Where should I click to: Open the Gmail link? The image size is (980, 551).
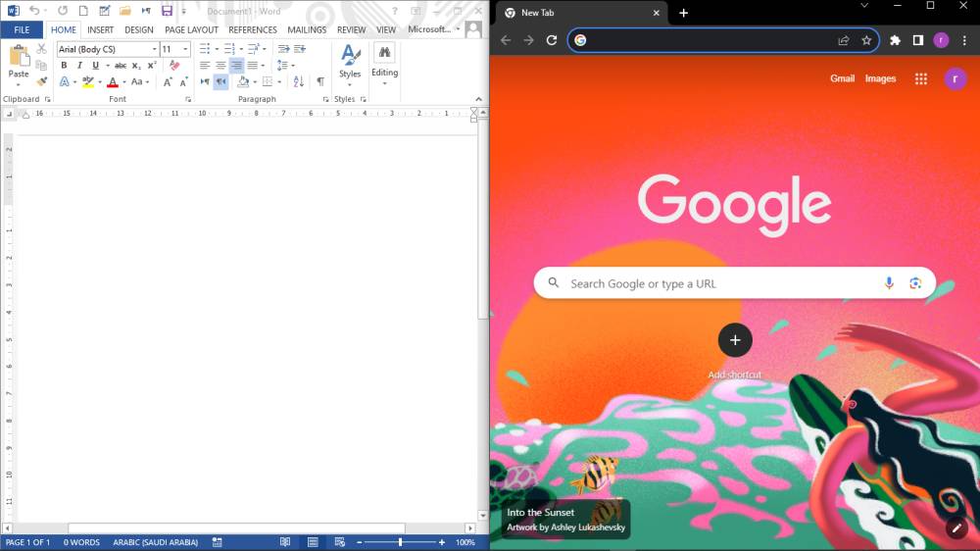(842, 78)
